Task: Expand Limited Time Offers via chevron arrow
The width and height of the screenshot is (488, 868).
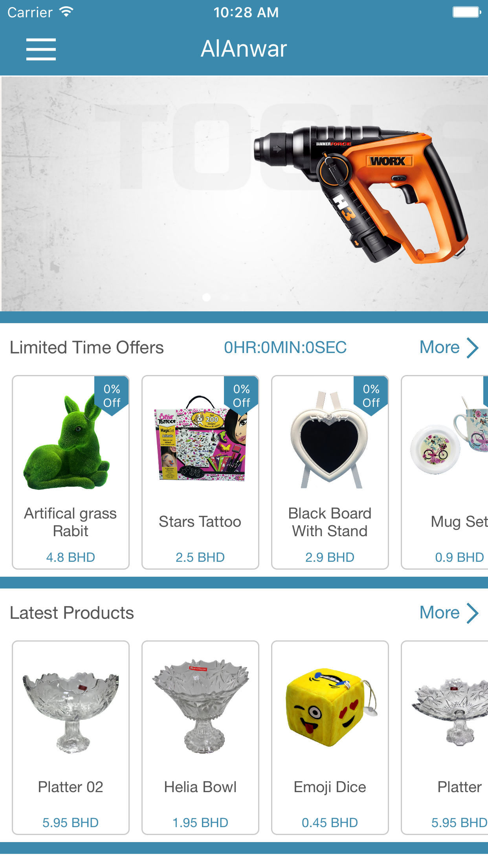Action: click(472, 348)
